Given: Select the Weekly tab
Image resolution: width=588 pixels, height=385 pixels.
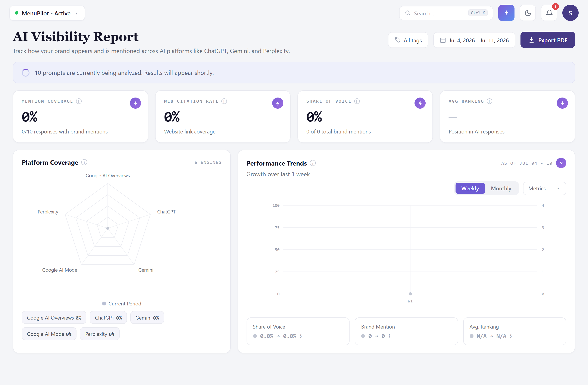Looking at the screenshot, I should (x=470, y=188).
